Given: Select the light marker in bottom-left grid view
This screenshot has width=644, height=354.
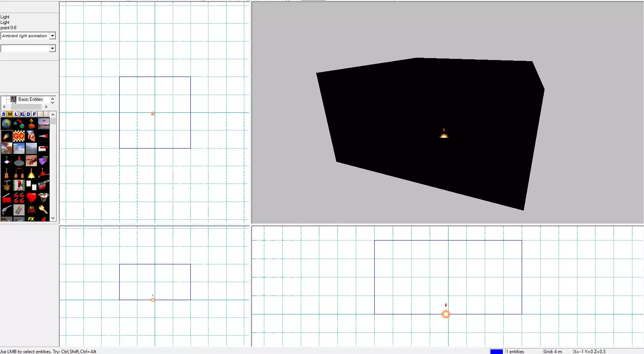Looking at the screenshot, I should click(x=153, y=300).
